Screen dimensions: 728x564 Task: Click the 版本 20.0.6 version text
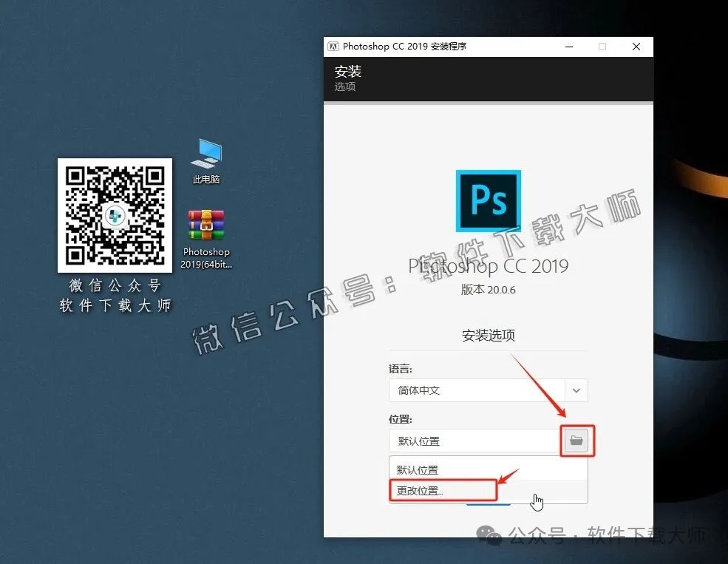click(489, 290)
